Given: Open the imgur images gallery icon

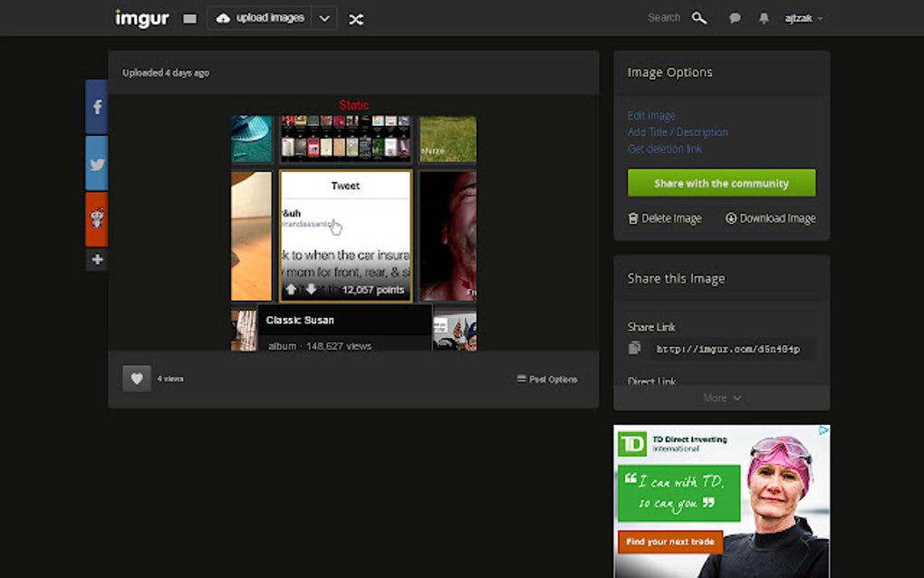Looking at the screenshot, I should (x=189, y=17).
